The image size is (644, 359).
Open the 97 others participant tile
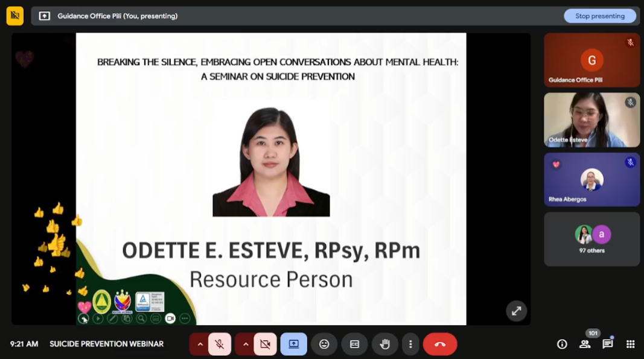point(591,239)
